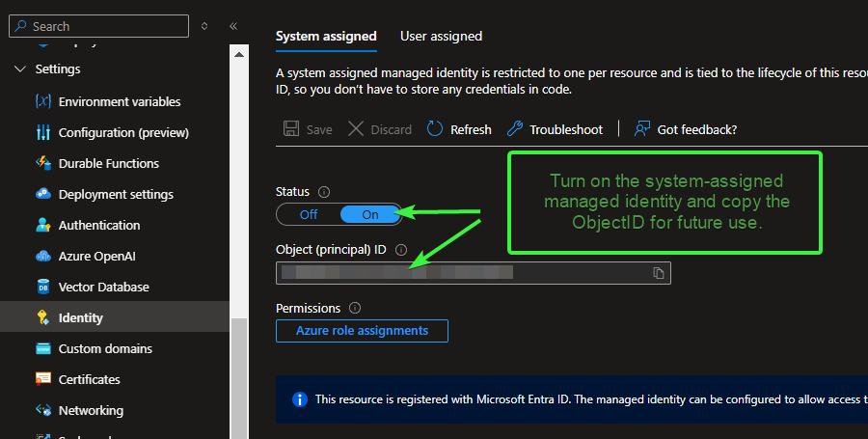The image size is (868, 439).
Task: Click the Authentication person icon
Action: click(42, 225)
